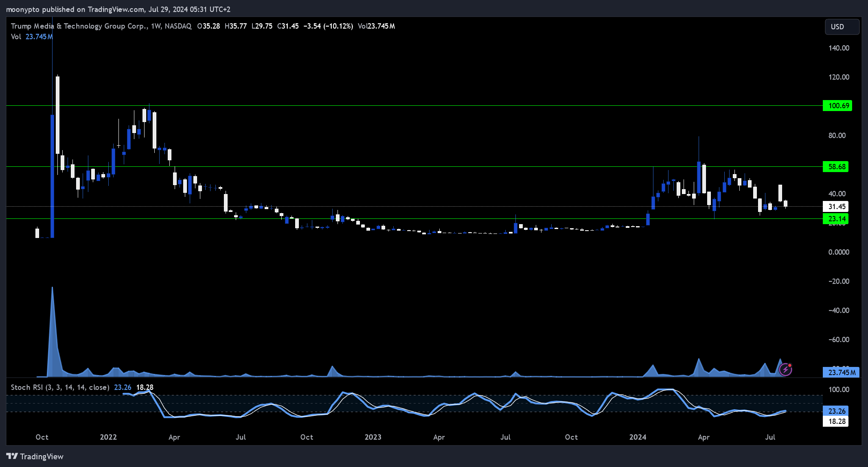Click the current price label 31.45

835,207
